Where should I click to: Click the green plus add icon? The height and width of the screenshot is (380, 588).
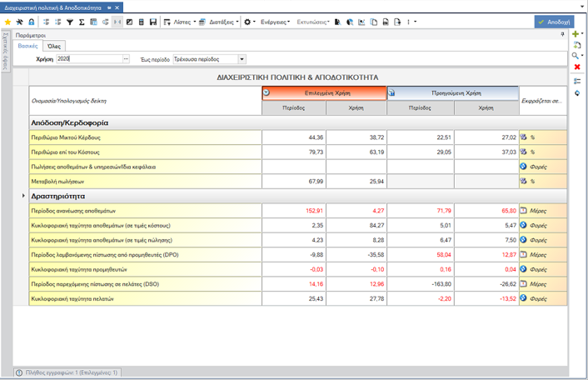coord(576,34)
